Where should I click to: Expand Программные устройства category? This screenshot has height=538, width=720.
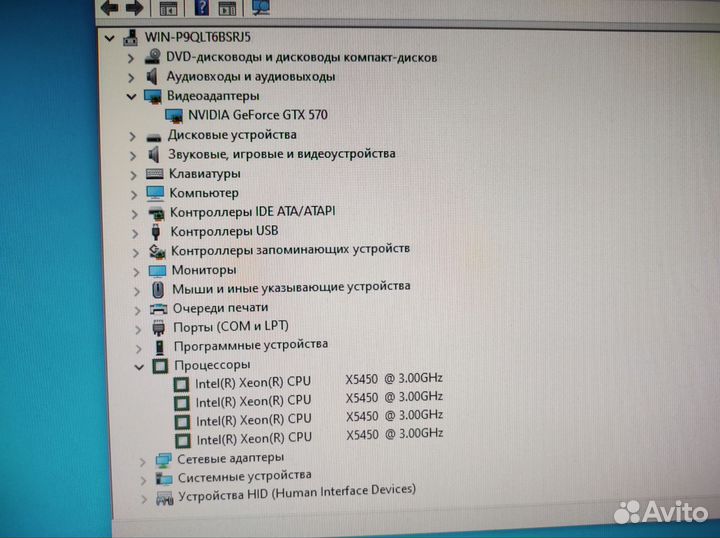[x=139, y=348]
